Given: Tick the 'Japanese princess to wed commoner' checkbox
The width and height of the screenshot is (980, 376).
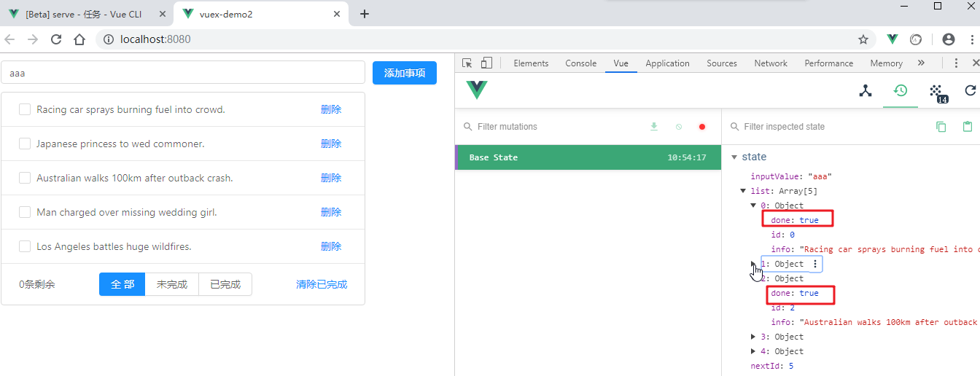Looking at the screenshot, I should click(x=25, y=144).
